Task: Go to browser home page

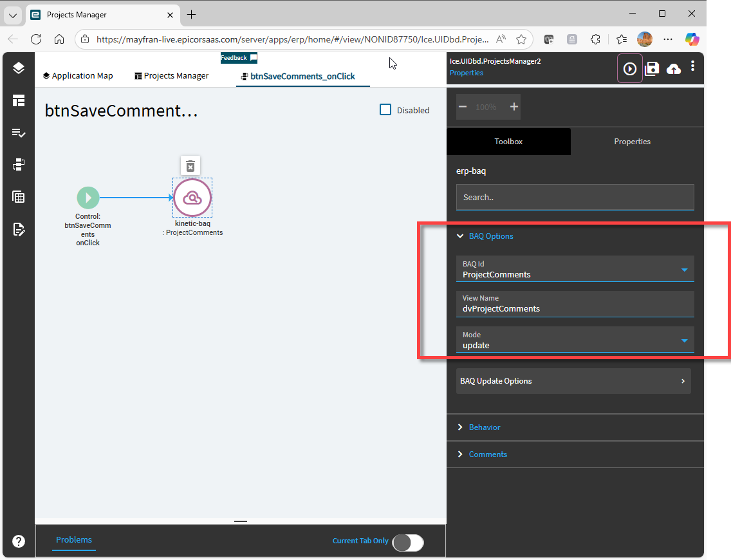Action: pyautogui.click(x=59, y=39)
